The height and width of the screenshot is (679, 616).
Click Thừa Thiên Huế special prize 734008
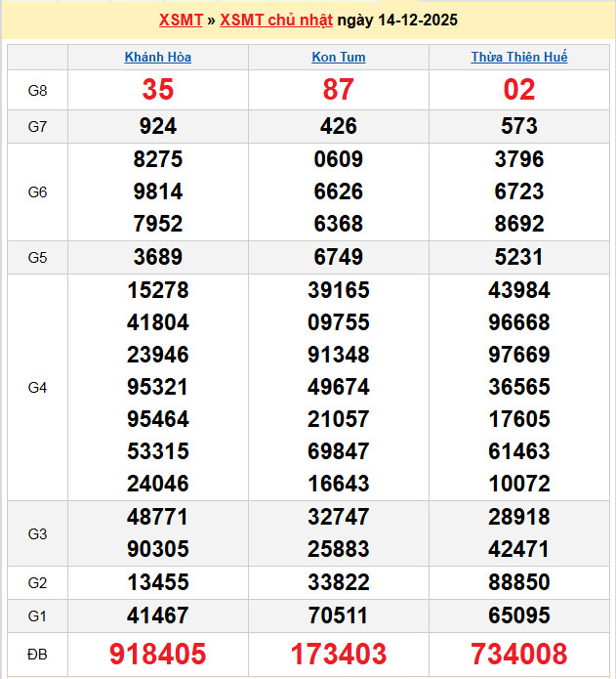click(518, 654)
